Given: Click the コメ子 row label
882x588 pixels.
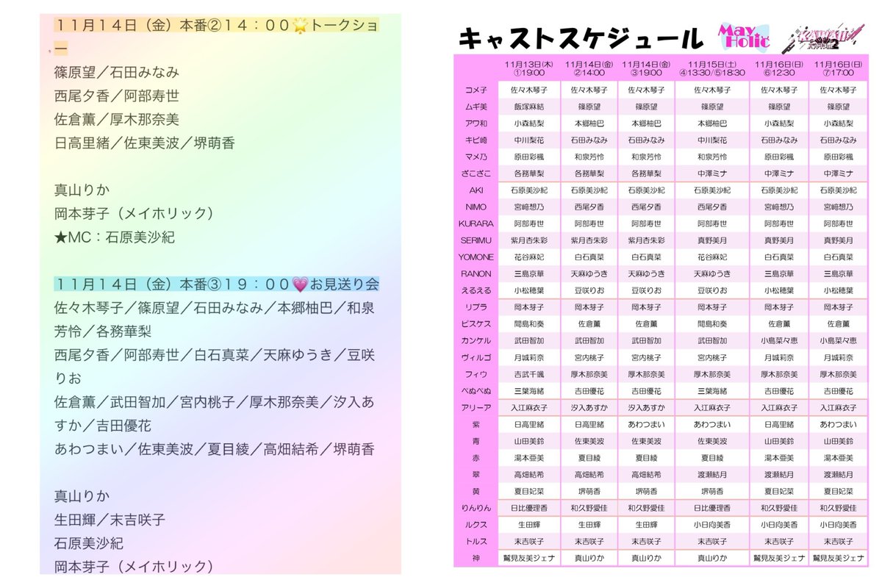Looking at the screenshot, I should [x=476, y=90].
